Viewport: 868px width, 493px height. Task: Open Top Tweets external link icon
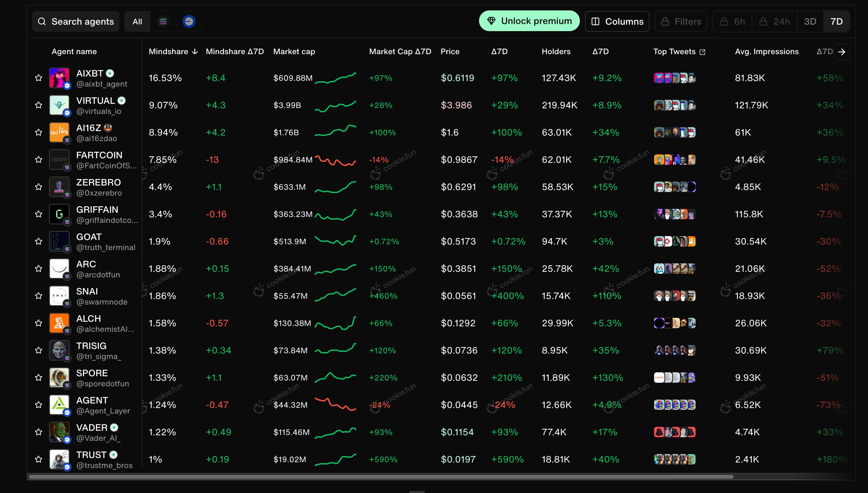703,52
